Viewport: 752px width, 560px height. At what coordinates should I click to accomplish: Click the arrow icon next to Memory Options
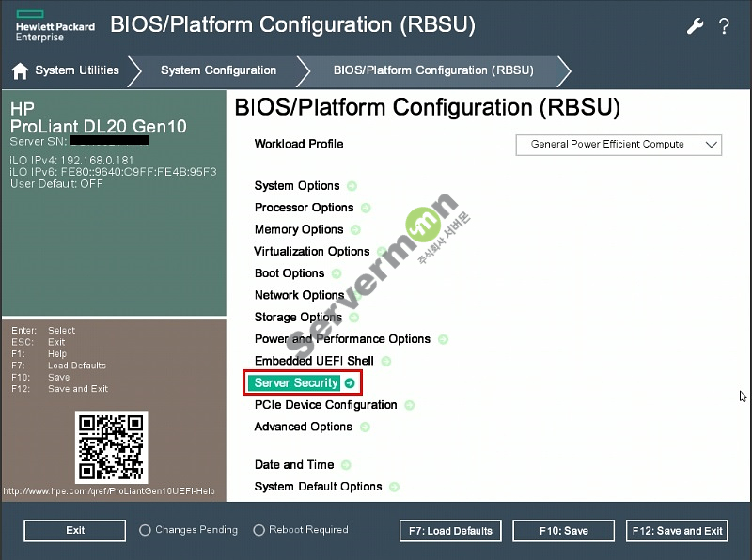(355, 230)
